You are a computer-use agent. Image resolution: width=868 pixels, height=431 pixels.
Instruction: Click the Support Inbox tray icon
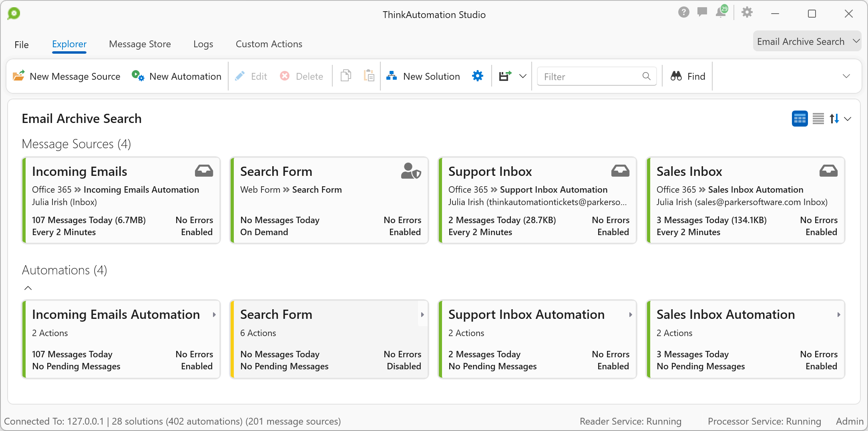pyautogui.click(x=621, y=171)
